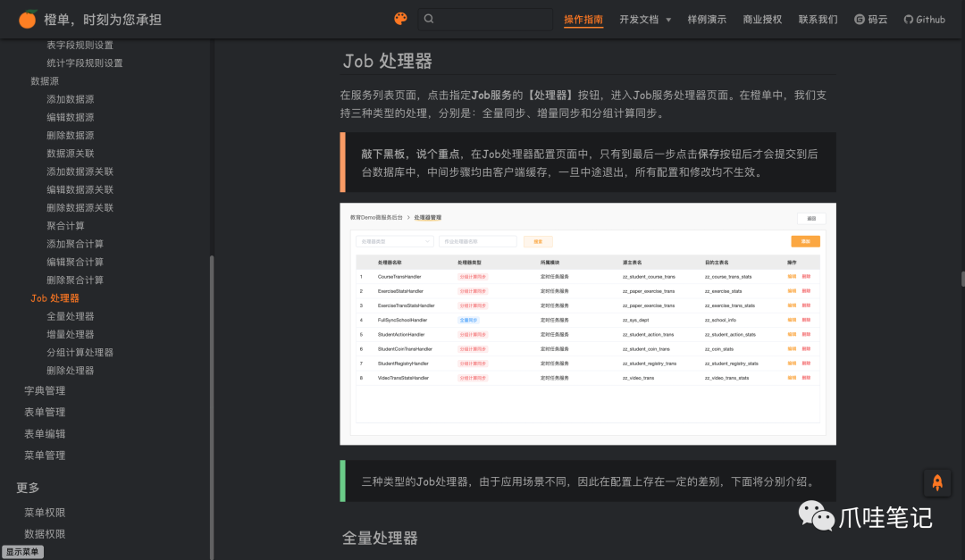965x560 pixels.
Task: Jump to 全量处理器 in sidebar
Action: 71,316
